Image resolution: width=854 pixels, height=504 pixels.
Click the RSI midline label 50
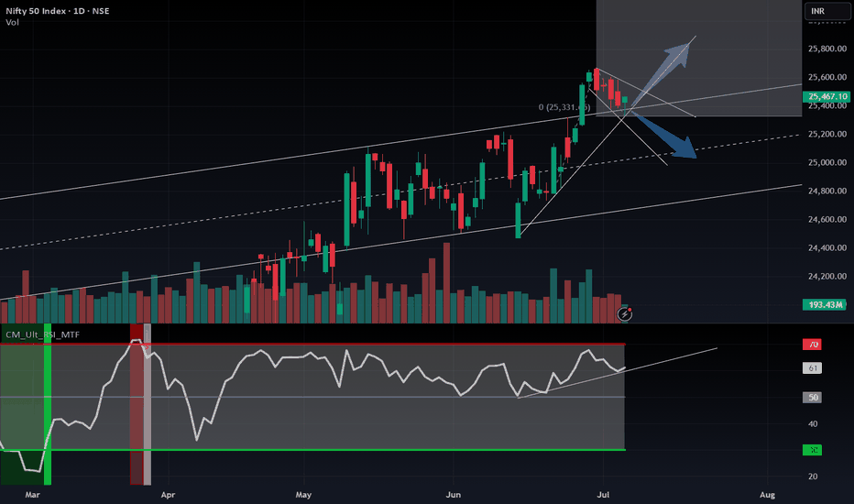coord(812,397)
